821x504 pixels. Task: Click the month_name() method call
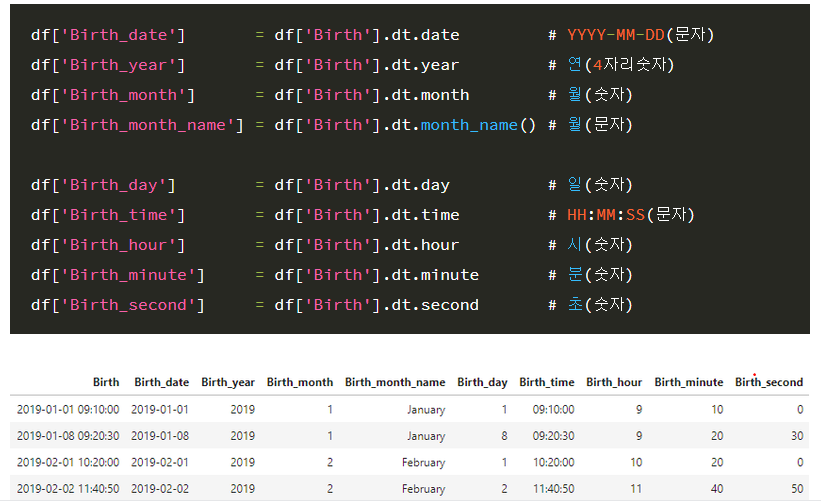(x=478, y=125)
